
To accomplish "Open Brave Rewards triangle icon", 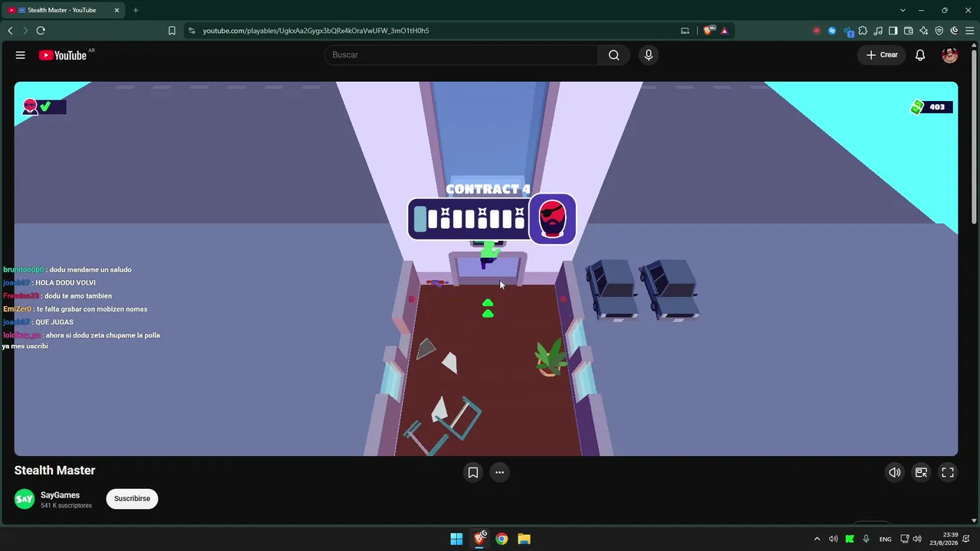I will (x=724, y=31).
